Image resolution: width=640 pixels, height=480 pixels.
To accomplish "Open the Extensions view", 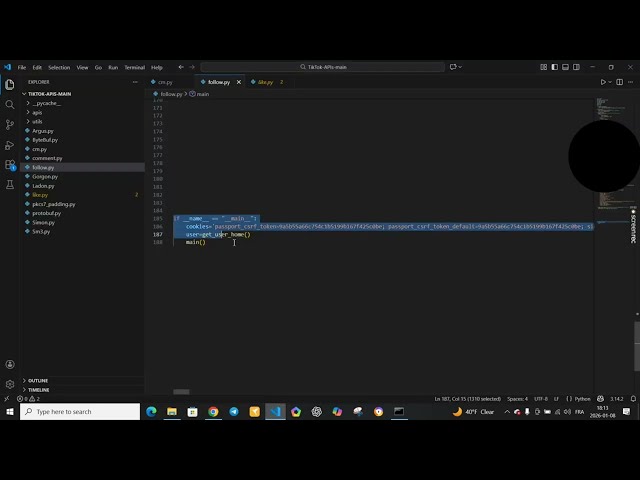I will coord(10,164).
